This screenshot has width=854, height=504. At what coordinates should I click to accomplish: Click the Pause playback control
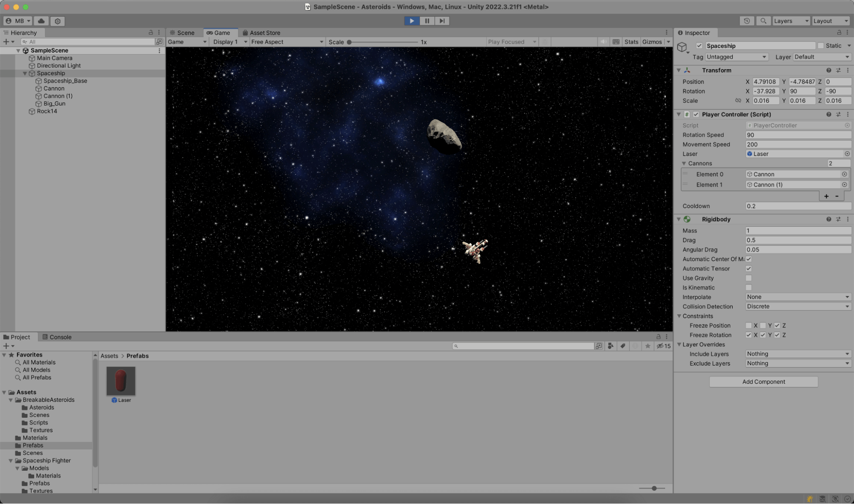click(x=427, y=21)
